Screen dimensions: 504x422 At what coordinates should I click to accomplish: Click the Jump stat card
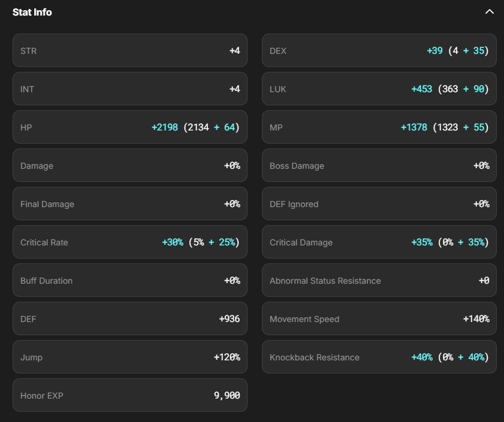[129, 357]
